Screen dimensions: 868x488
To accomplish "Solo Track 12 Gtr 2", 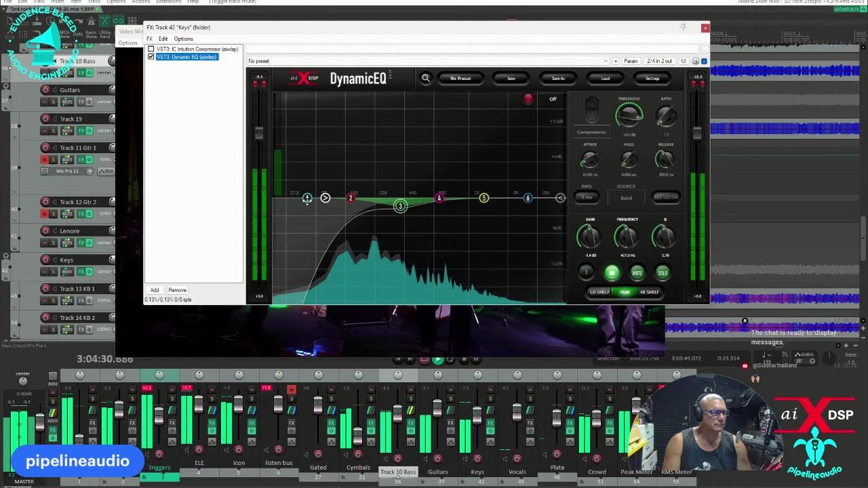I will click(x=54, y=213).
